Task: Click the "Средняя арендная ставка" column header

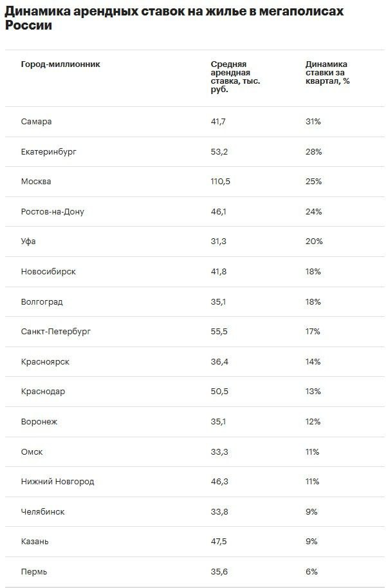Action: [x=236, y=77]
